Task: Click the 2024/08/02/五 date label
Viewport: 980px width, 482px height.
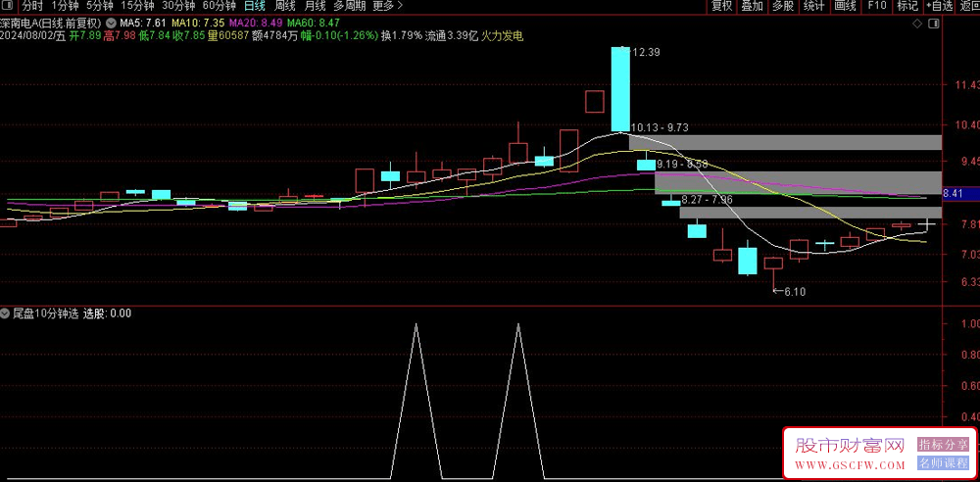Action: click(x=32, y=36)
